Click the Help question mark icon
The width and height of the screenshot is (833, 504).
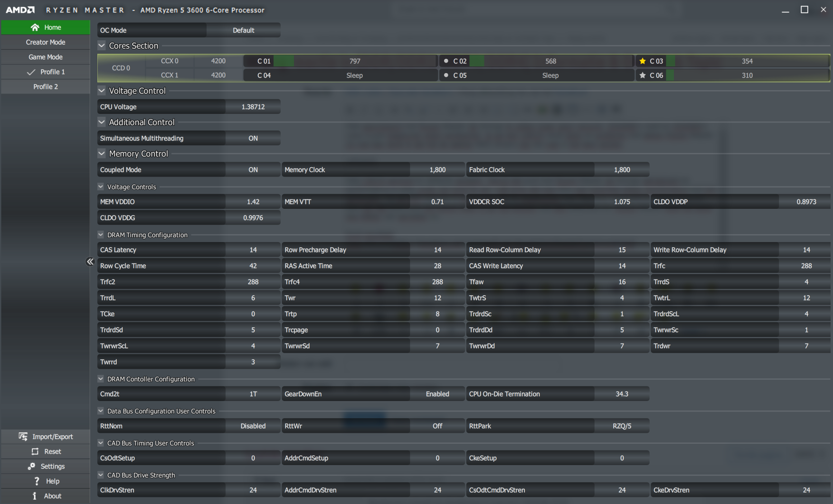point(37,481)
